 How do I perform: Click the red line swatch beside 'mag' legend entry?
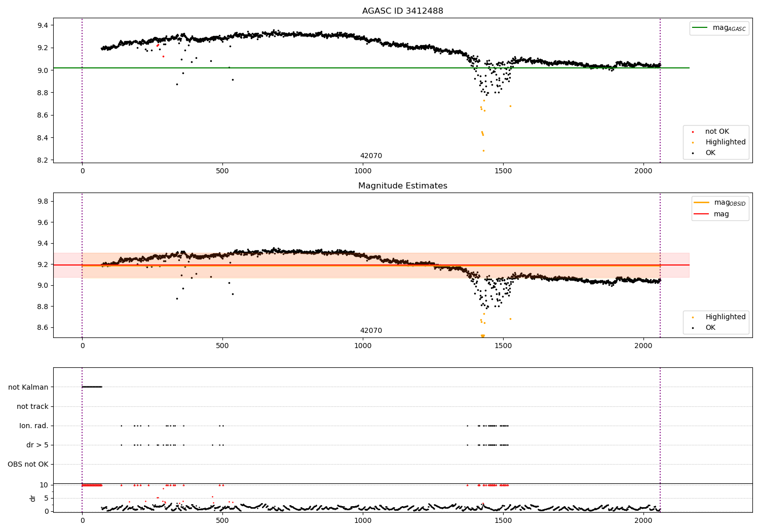[701, 214]
